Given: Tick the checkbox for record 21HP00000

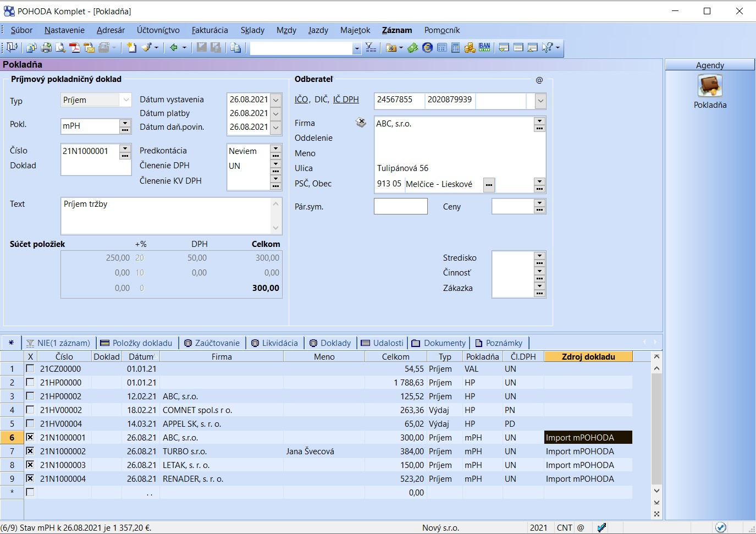Looking at the screenshot, I should point(30,382).
